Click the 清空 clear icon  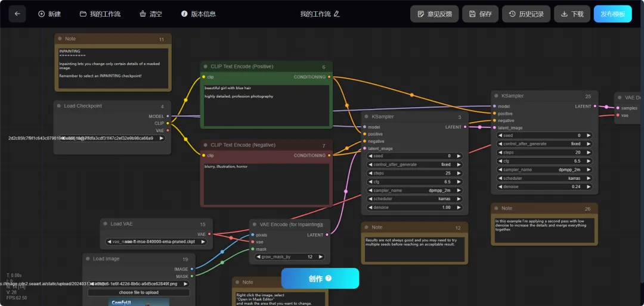[143, 14]
